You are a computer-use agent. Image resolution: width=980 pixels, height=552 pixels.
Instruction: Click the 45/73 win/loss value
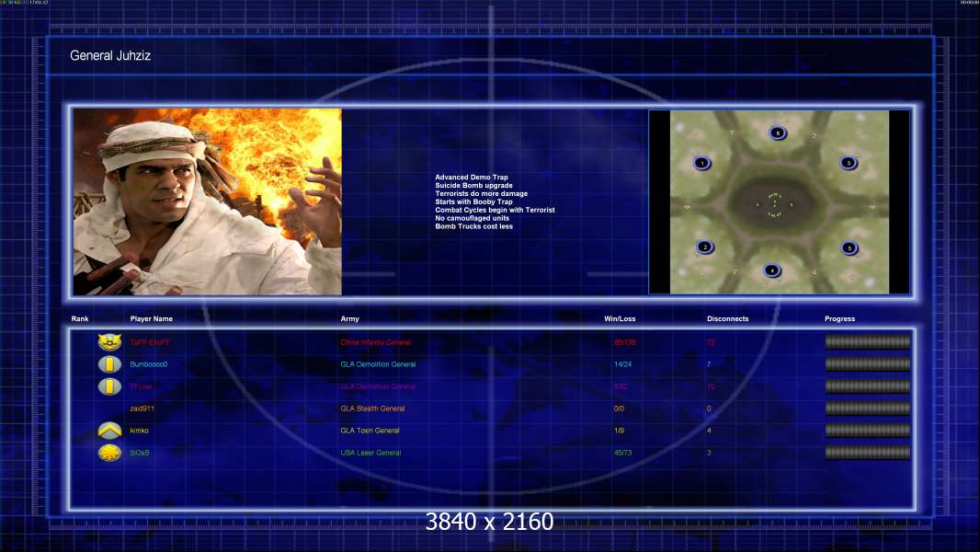(622, 453)
